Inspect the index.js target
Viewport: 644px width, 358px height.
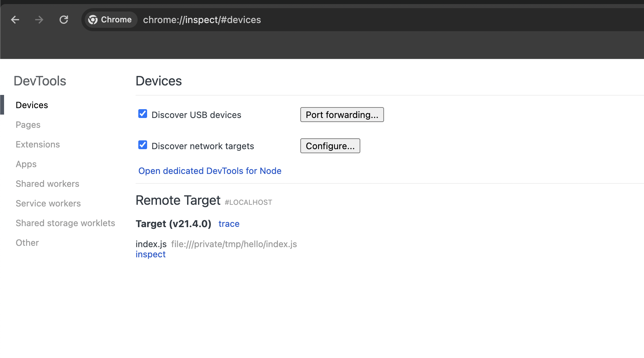coord(150,254)
